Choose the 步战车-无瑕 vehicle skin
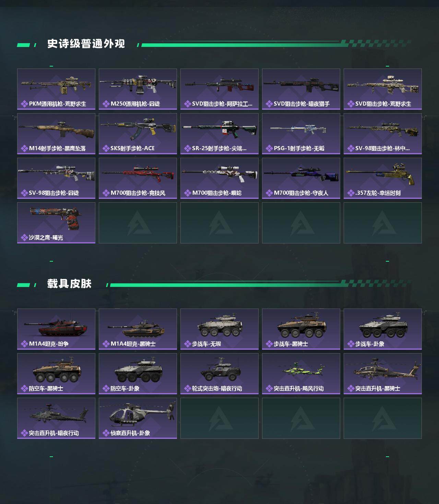The height and width of the screenshot is (504, 439). coord(219,329)
